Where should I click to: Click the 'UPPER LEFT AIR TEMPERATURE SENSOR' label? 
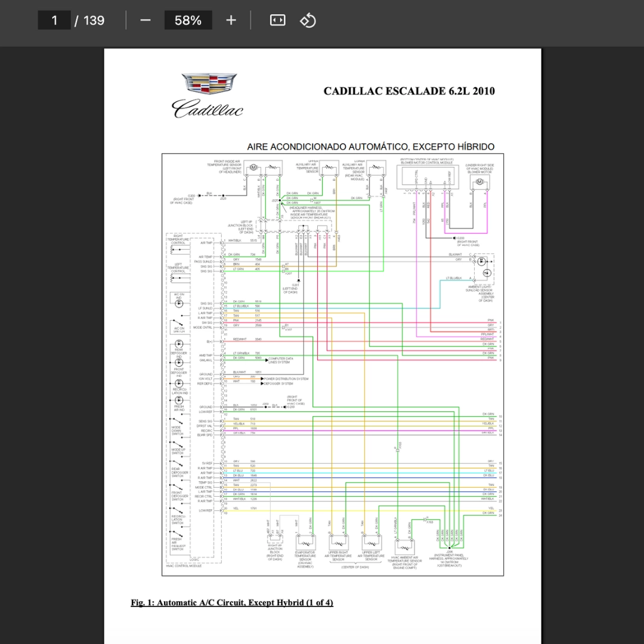pos(371,556)
